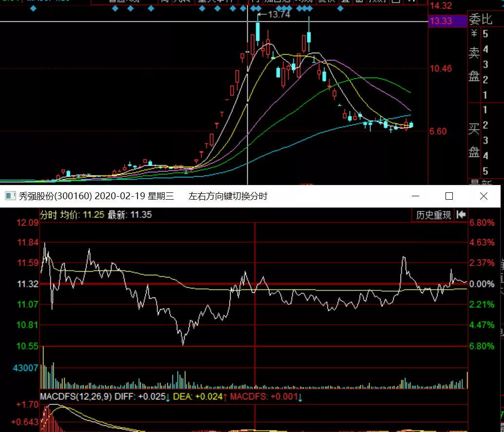Click the 14.32 price axis label
Screen dimensions: 504x432
click(x=441, y=6)
